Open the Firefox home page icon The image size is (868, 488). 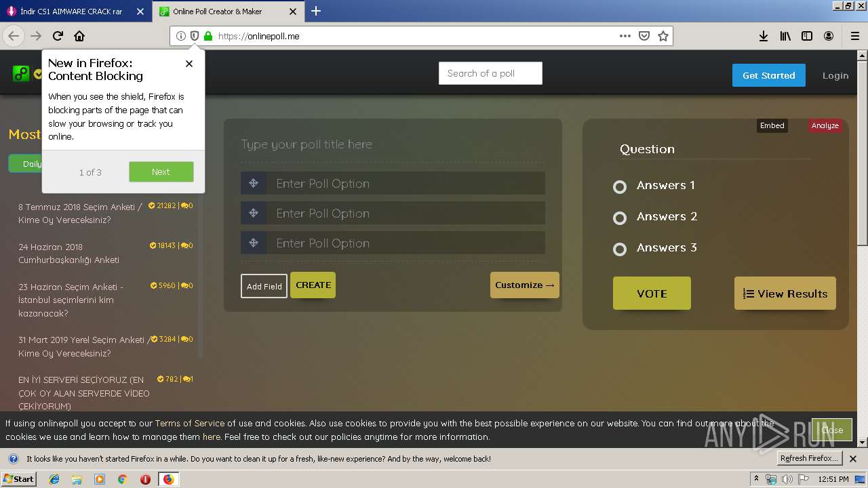[x=79, y=36]
